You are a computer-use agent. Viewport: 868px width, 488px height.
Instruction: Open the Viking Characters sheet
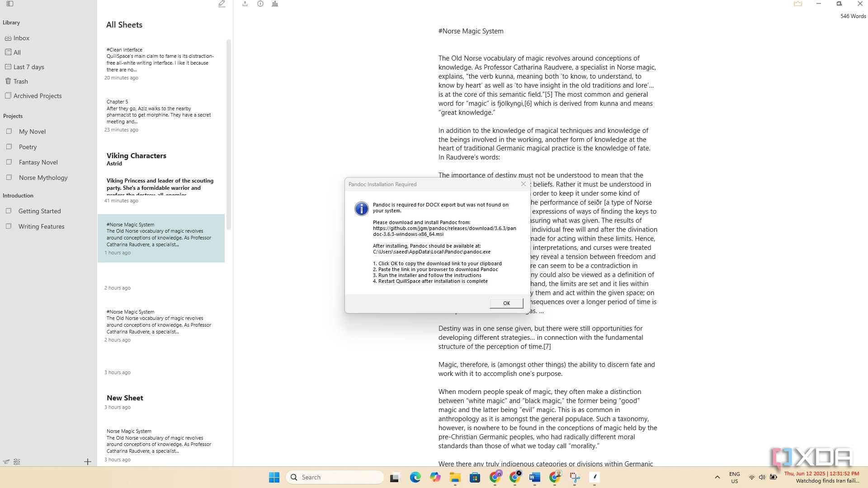click(161, 177)
